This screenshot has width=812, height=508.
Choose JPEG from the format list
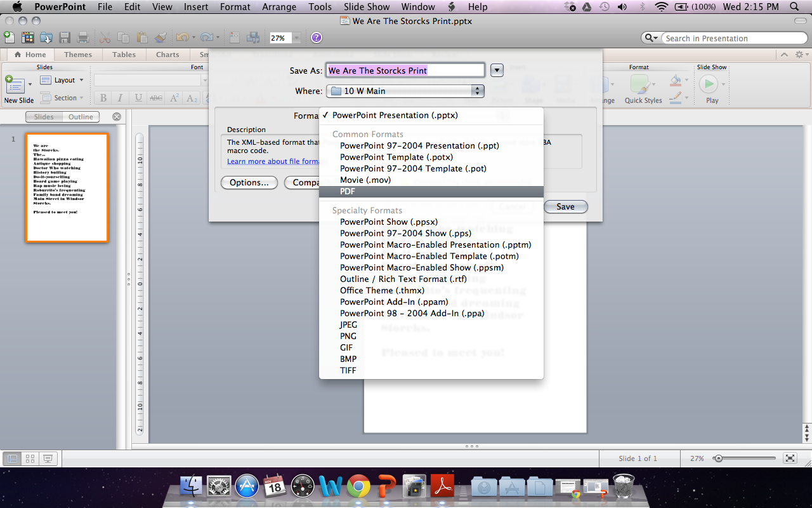[x=431, y=324]
